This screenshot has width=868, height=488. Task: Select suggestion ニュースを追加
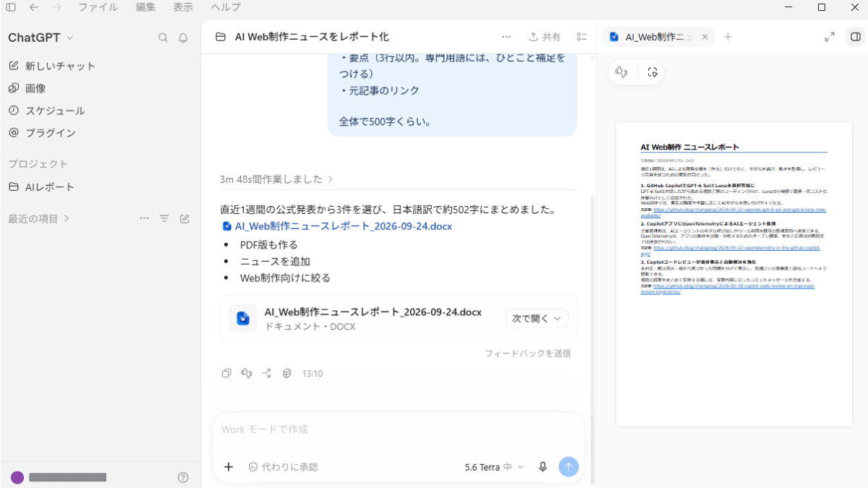point(275,261)
